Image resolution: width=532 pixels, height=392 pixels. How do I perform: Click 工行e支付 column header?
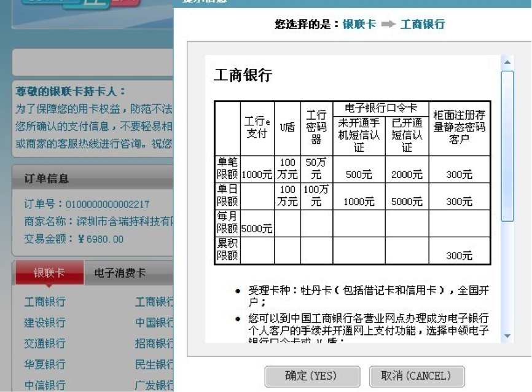(257, 127)
